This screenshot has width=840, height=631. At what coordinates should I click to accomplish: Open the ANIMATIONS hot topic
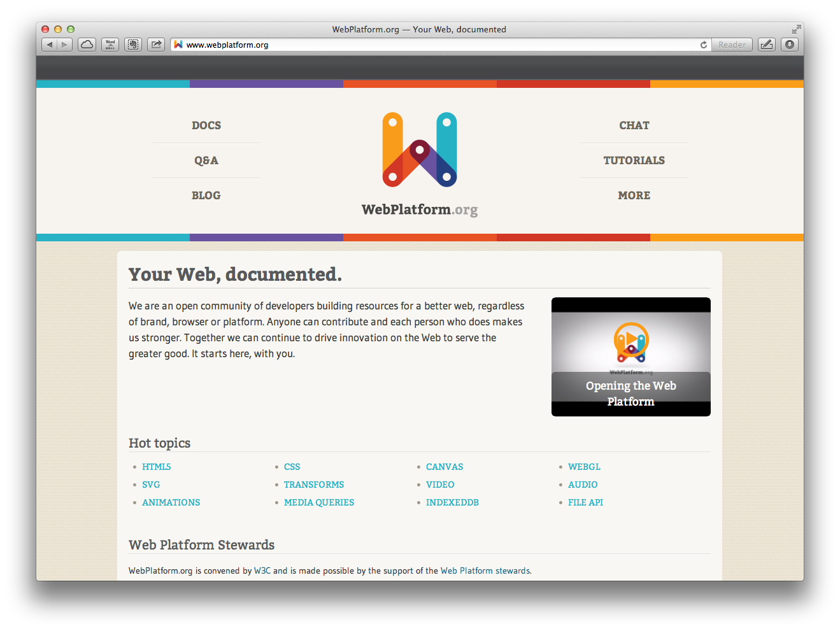click(171, 502)
